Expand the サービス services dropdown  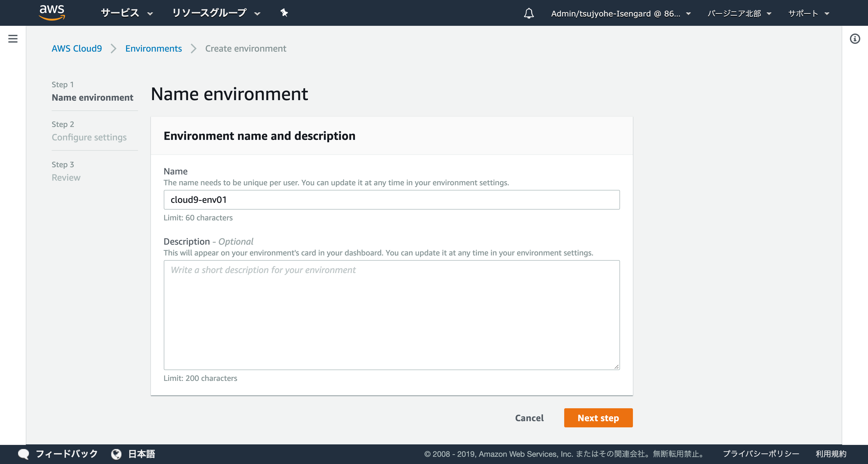(127, 13)
